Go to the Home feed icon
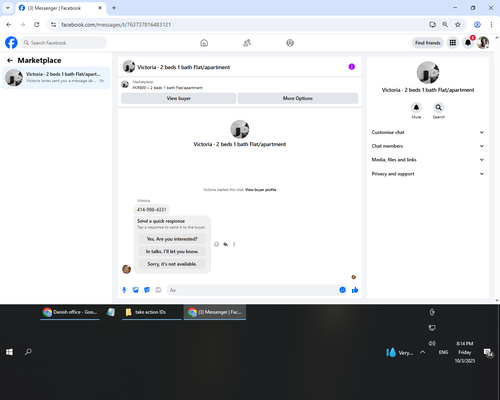Viewport: 500px width, 400px height. (x=204, y=43)
